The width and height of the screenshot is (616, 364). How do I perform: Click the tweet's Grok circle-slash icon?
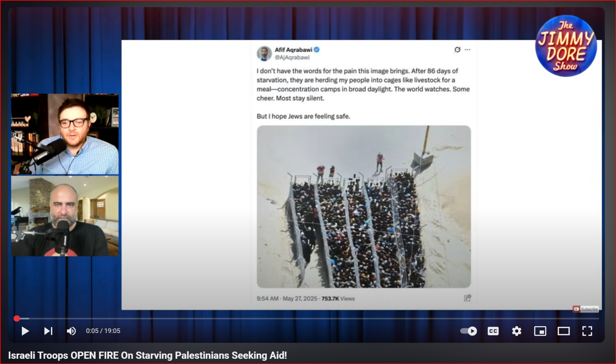pyautogui.click(x=457, y=50)
